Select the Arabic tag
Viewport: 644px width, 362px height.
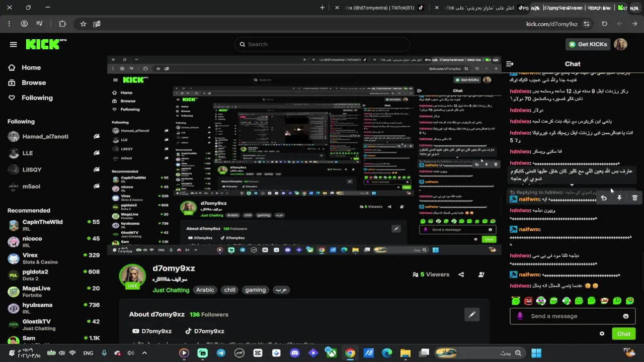[x=205, y=290]
